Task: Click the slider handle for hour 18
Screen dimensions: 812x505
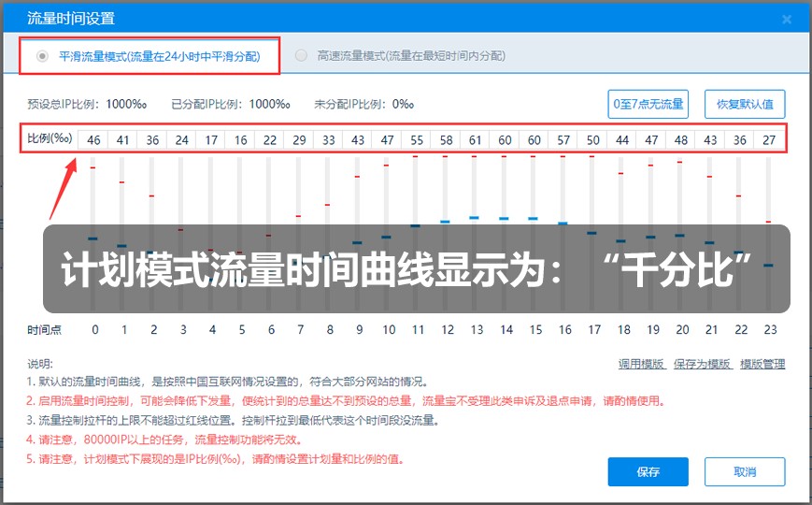Action: (620, 241)
